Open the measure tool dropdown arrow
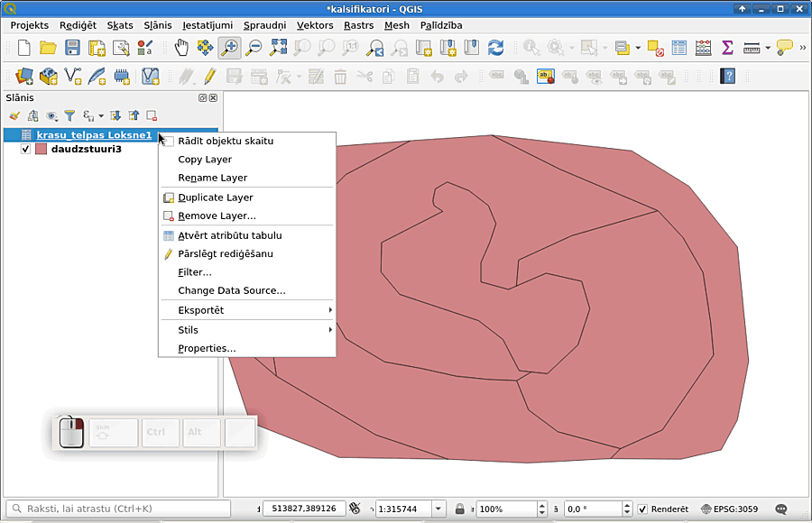This screenshot has width=812, height=523. 768,48
